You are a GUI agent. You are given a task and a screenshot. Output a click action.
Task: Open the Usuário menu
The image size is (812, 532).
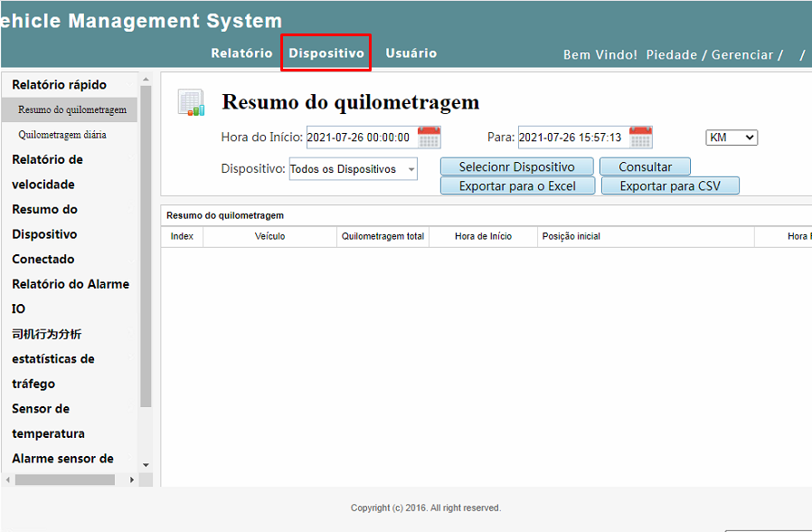tap(411, 53)
